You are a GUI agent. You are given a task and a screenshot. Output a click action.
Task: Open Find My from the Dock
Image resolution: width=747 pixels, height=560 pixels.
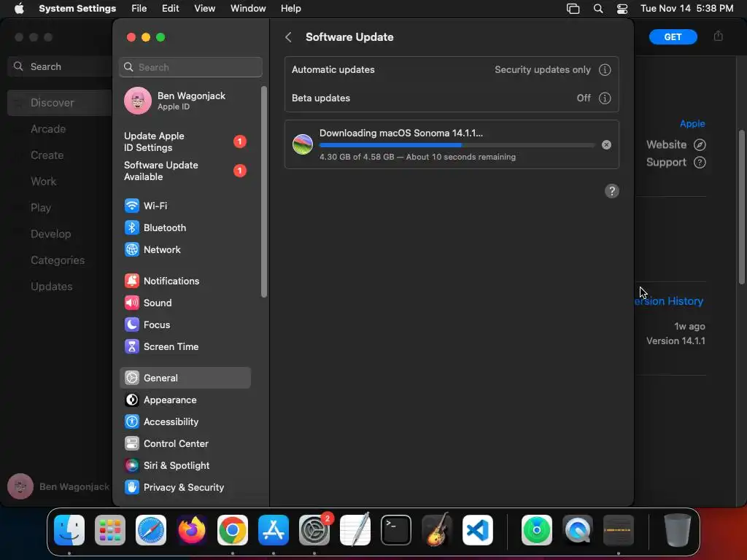(537, 531)
